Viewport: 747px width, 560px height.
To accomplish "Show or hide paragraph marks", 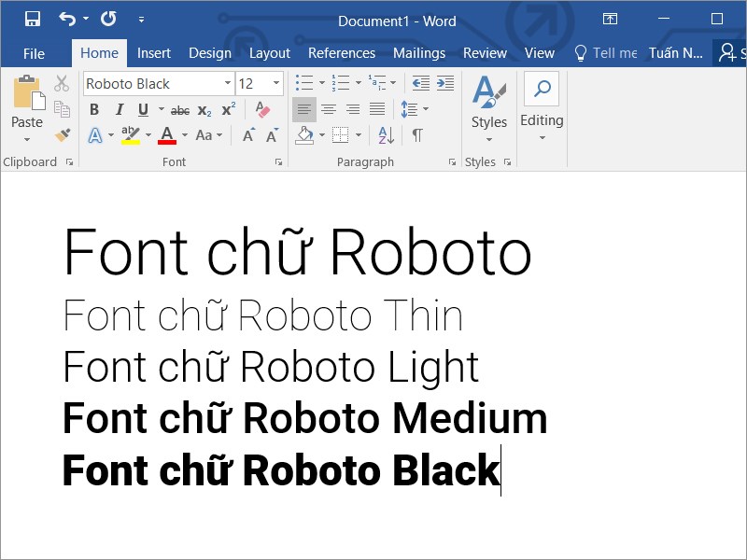I will point(417,135).
